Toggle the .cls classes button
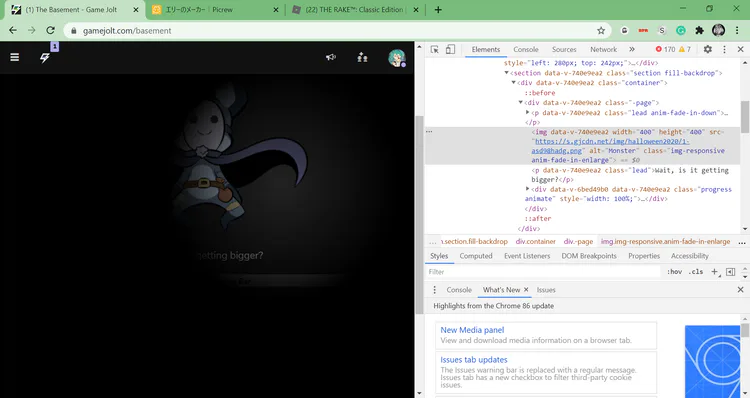The height and width of the screenshot is (398, 750). click(696, 272)
